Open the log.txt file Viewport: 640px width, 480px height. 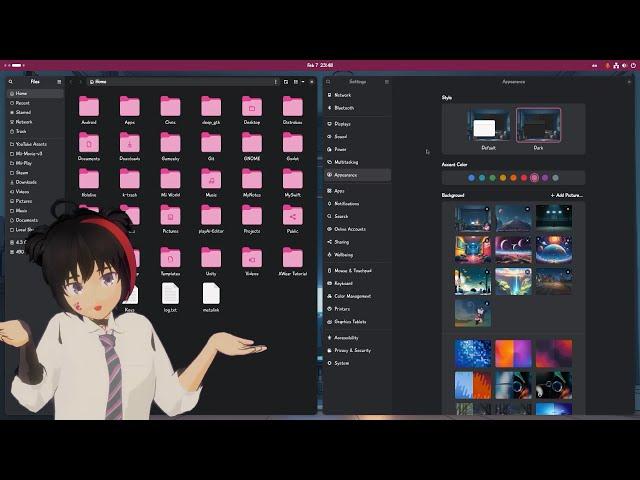click(170, 294)
